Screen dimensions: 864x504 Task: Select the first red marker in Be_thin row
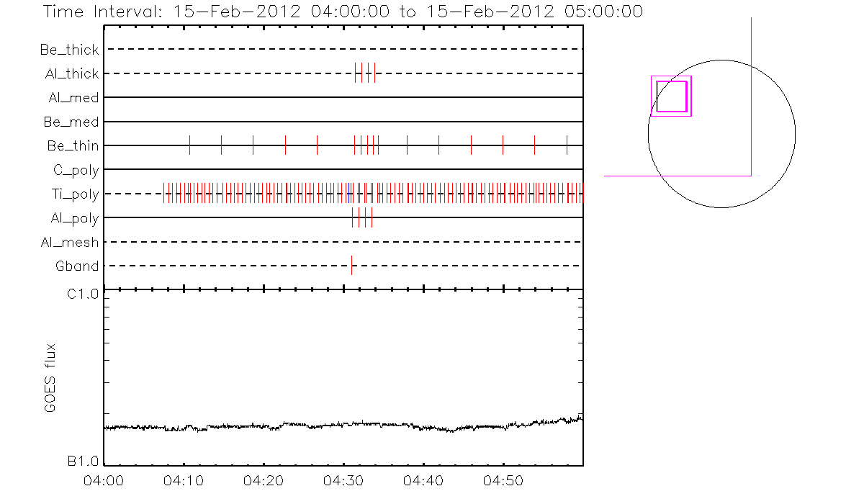click(189, 145)
